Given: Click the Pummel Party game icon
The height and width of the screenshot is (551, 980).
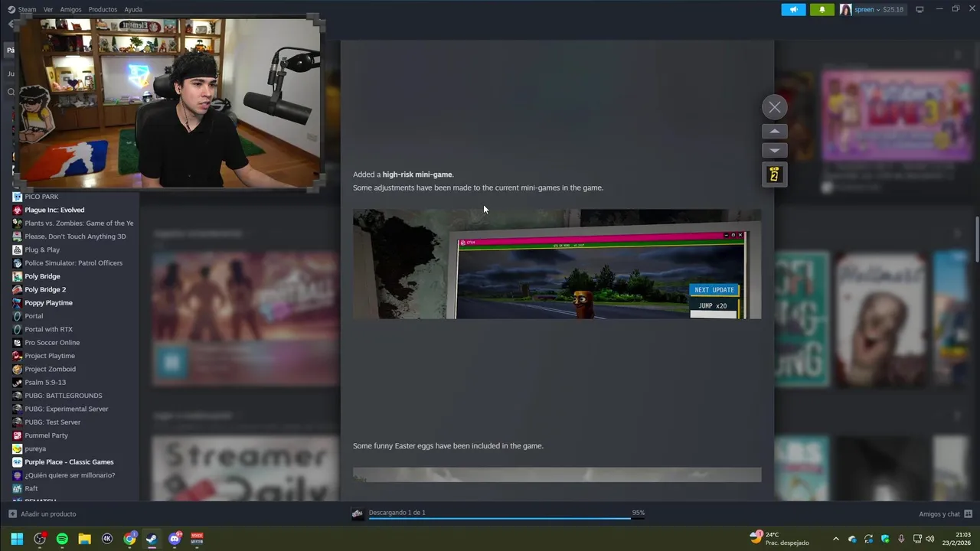Looking at the screenshot, I should click(17, 435).
